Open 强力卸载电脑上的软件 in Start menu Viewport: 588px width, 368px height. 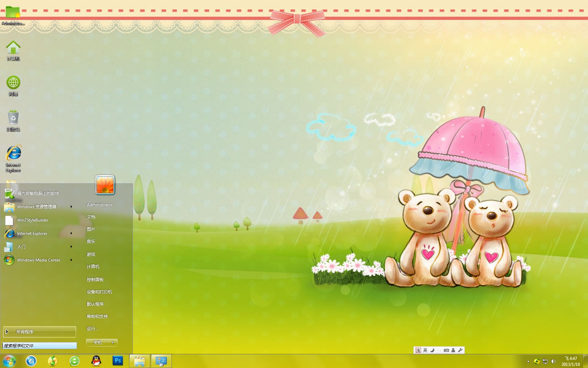click(38, 193)
